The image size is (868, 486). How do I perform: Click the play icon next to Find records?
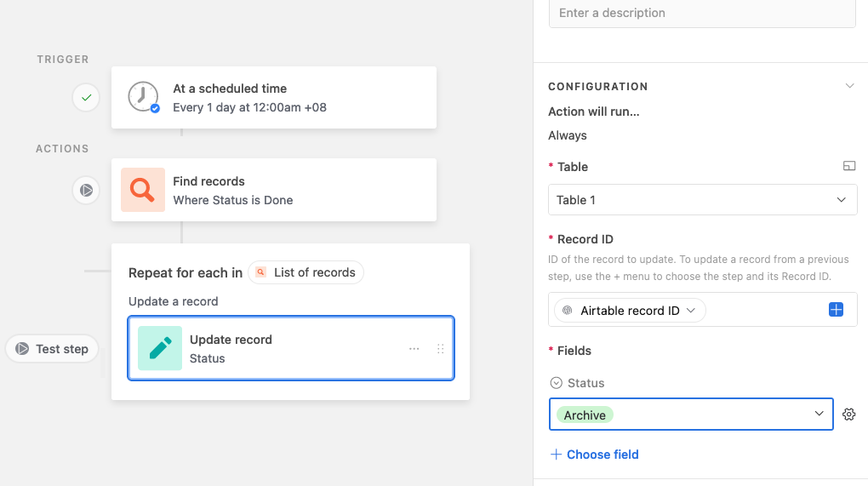point(86,191)
